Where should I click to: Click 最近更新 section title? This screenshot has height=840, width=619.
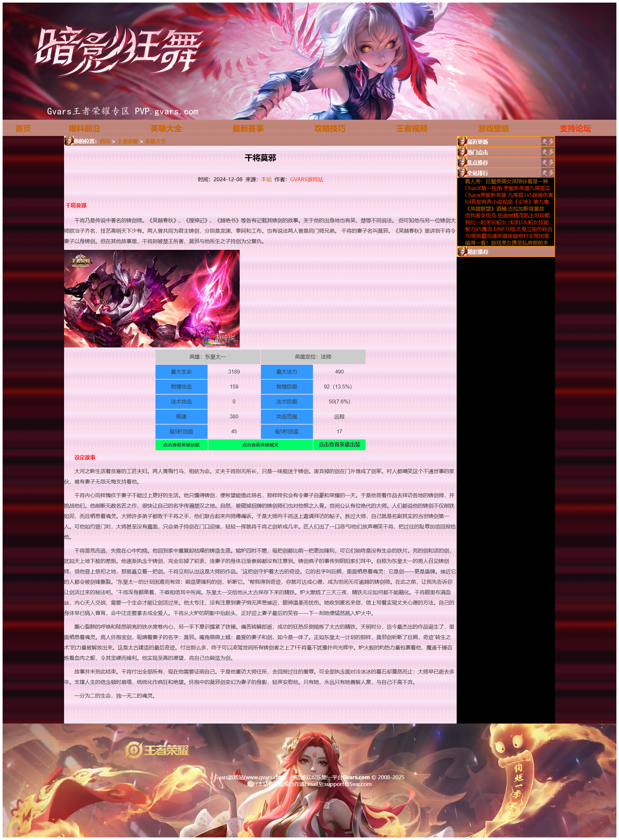[478, 142]
